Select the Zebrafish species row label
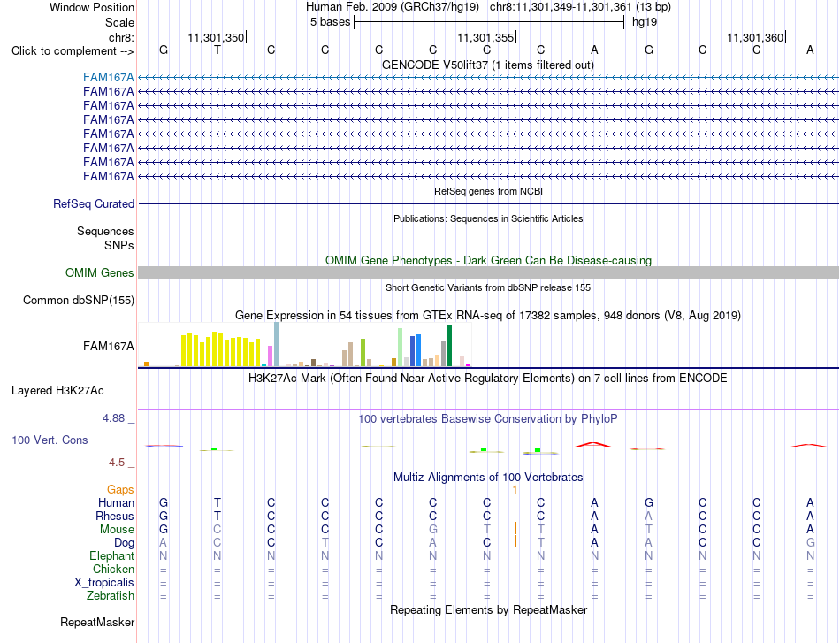The width and height of the screenshot is (840, 643). pos(111,595)
